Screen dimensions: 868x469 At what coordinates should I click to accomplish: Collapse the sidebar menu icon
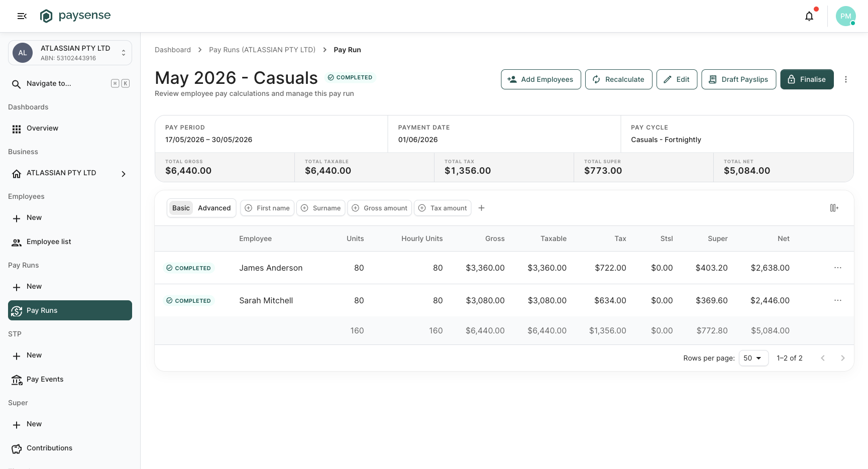pyautogui.click(x=22, y=16)
